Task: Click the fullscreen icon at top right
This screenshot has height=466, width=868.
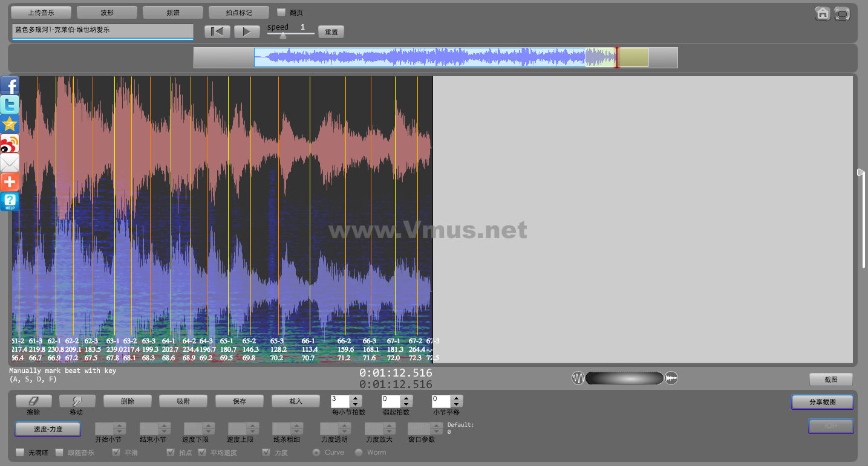Action: click(x=842, y=14)
